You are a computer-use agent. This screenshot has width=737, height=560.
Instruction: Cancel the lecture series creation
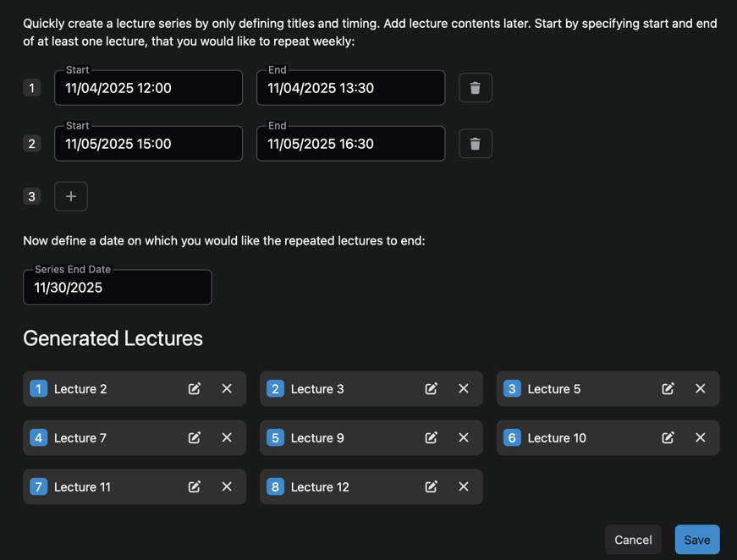(633, 539)
